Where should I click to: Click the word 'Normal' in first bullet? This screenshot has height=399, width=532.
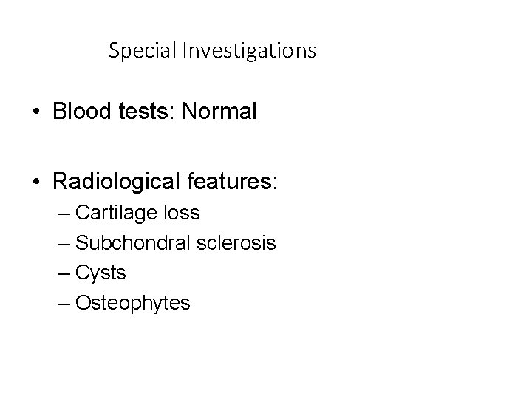point(222,112)
